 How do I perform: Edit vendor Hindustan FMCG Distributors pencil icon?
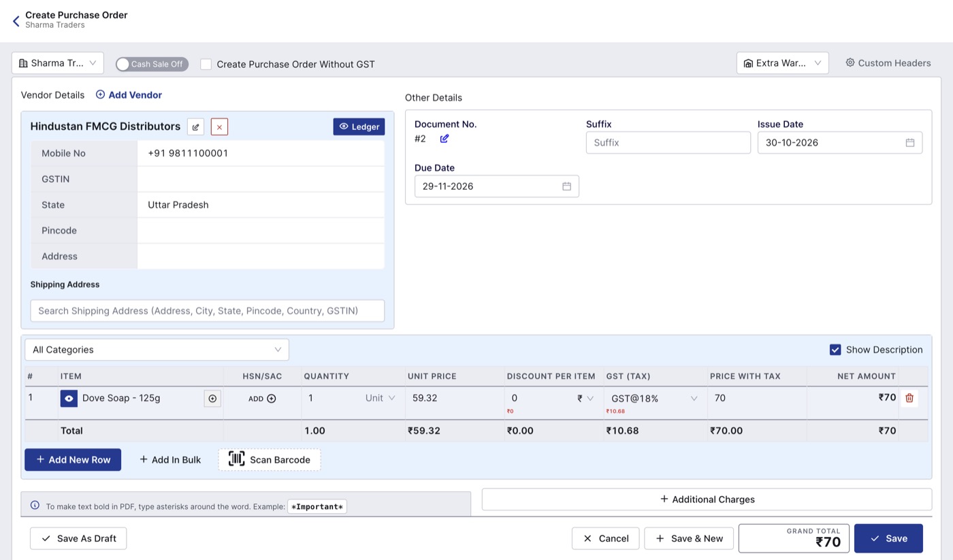click(x=195, y=127)
